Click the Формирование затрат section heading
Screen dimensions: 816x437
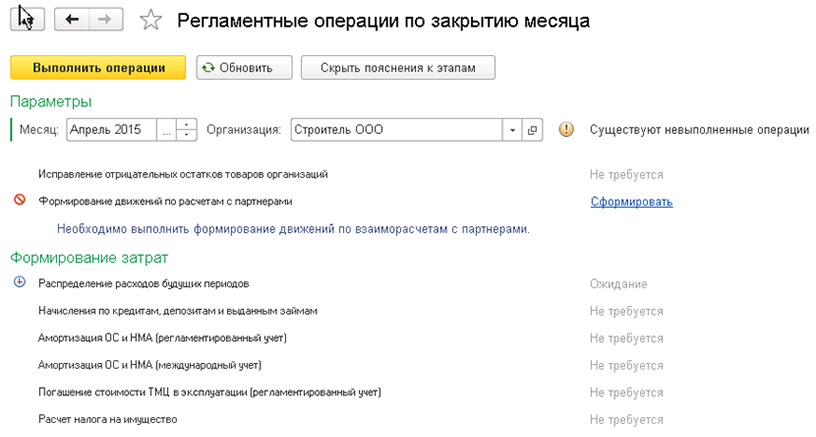point(89,258)
